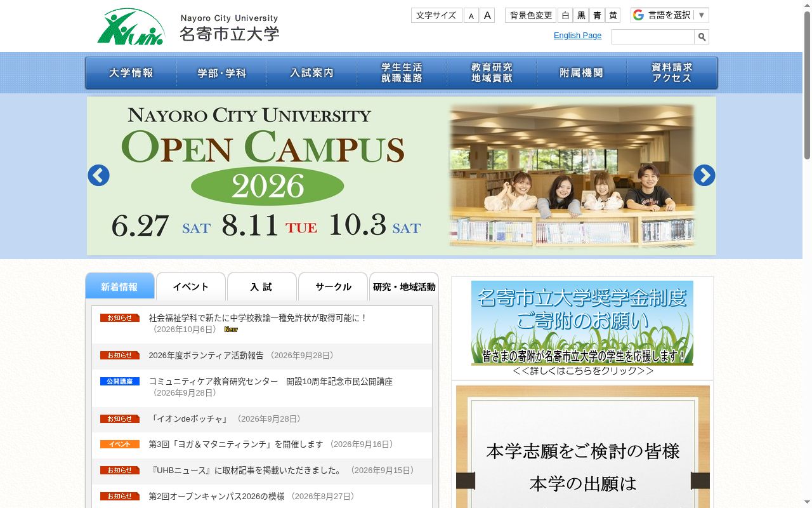This screenshot has width=812, height=508.
Task: Go to previous banner slide arrow
Action: coord(98,175)
